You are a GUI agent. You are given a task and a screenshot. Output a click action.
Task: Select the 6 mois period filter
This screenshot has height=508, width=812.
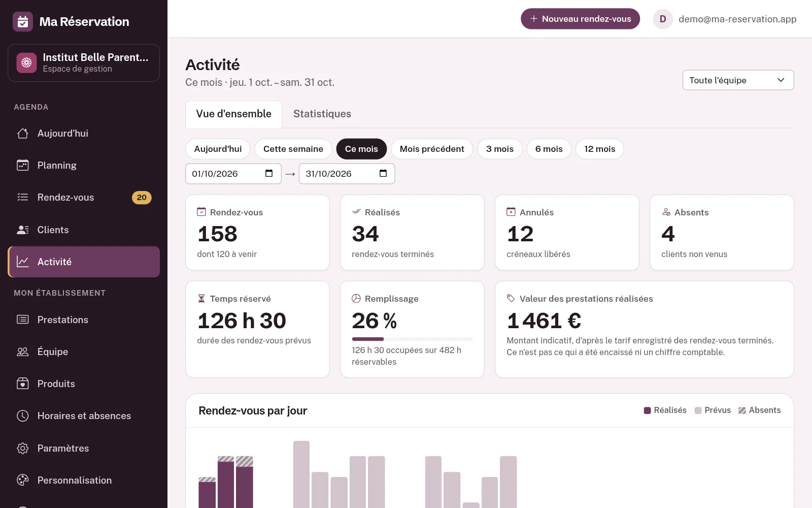pyautogui.click(x=549, y=149)
